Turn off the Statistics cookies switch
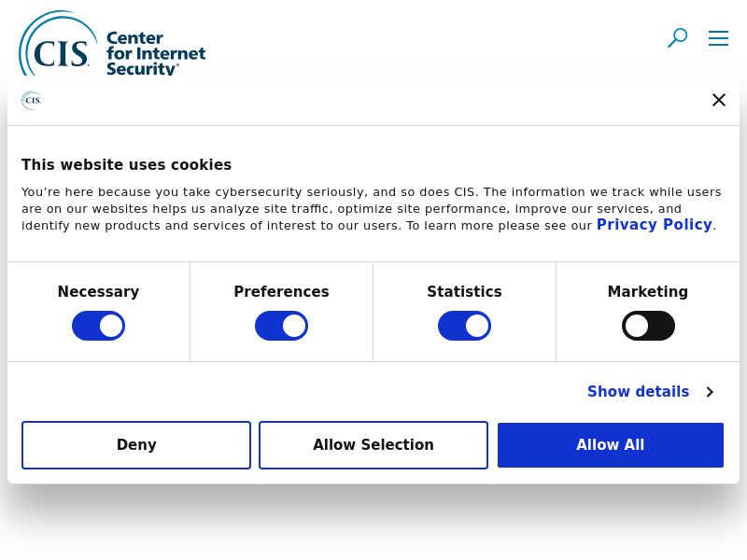This screenshot has height=560, width=747. 464,326
